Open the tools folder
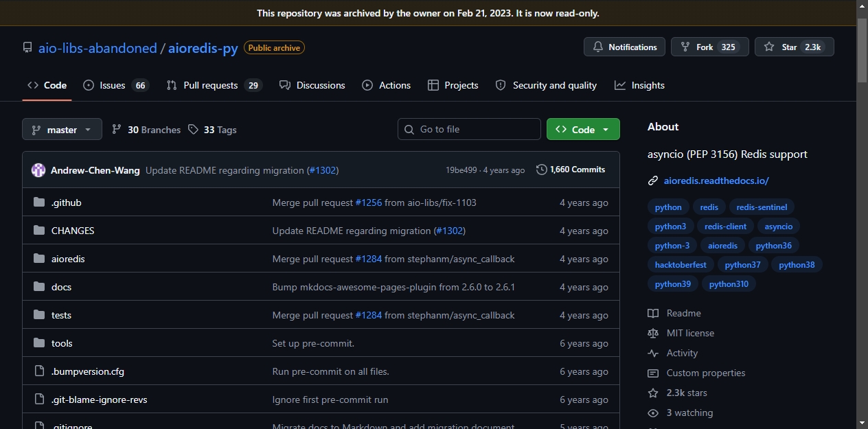Viewport: 868px width, 429px height. point(62,343)
